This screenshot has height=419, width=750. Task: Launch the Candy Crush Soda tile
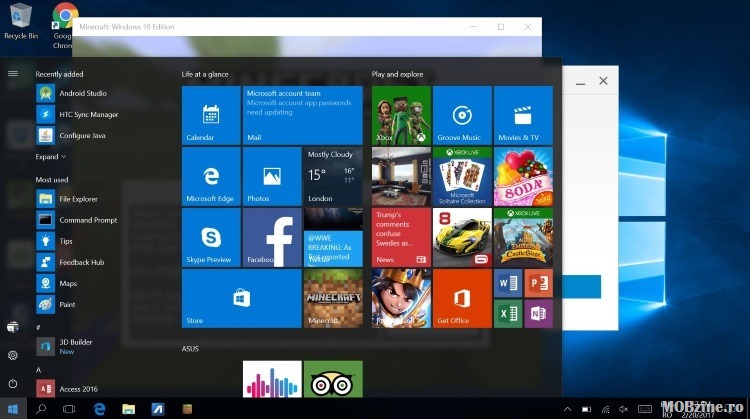coord(523,176)
